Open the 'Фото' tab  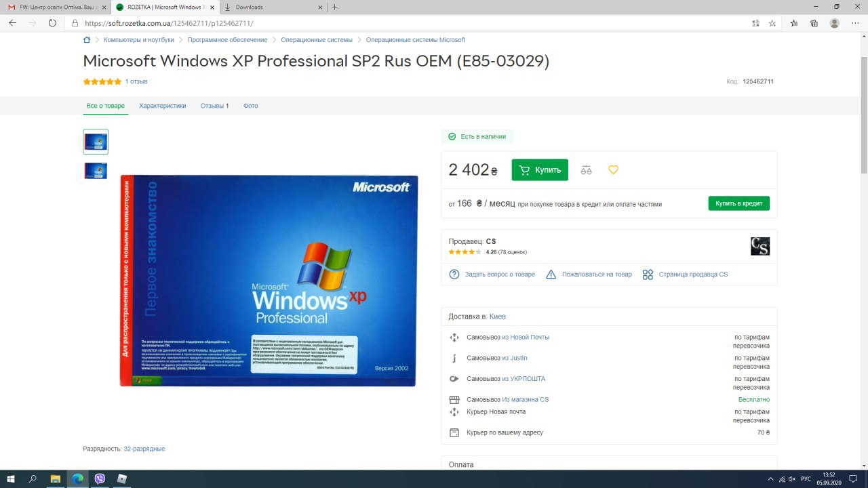point(251,106)
